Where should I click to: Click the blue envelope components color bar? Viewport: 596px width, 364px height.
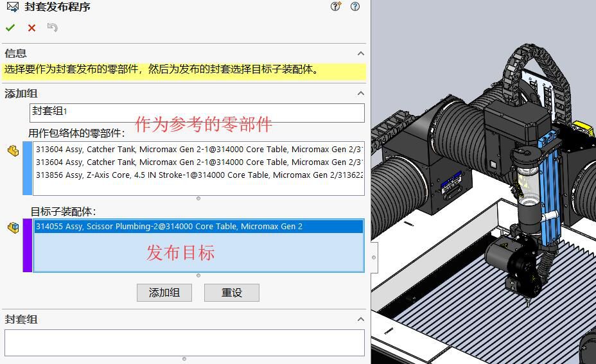point(28,168)
